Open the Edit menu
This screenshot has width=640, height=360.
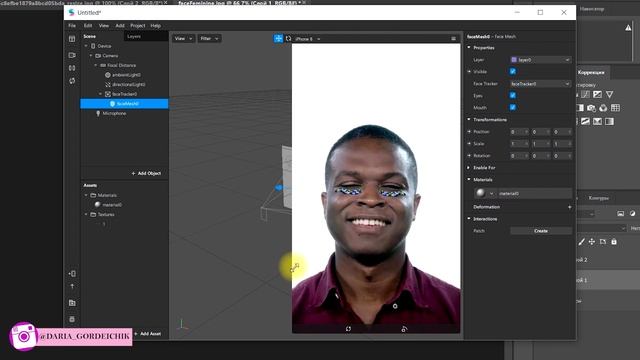(88, 25)
